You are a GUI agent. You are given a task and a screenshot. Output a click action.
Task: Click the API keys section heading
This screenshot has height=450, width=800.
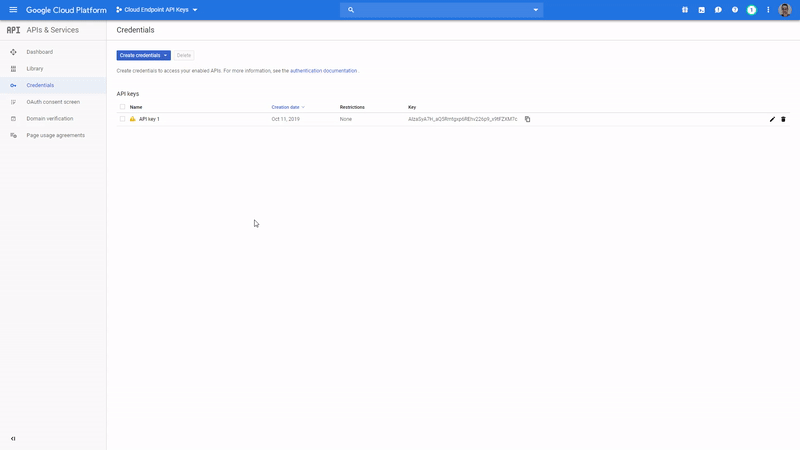(128, 94)
